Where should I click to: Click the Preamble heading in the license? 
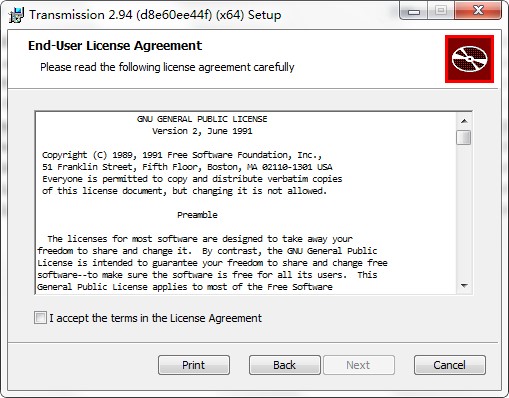click(197, 215)
